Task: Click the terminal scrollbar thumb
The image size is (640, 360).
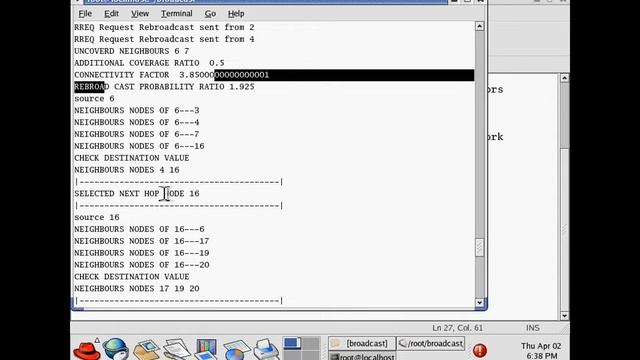Action: coord(480,247)
